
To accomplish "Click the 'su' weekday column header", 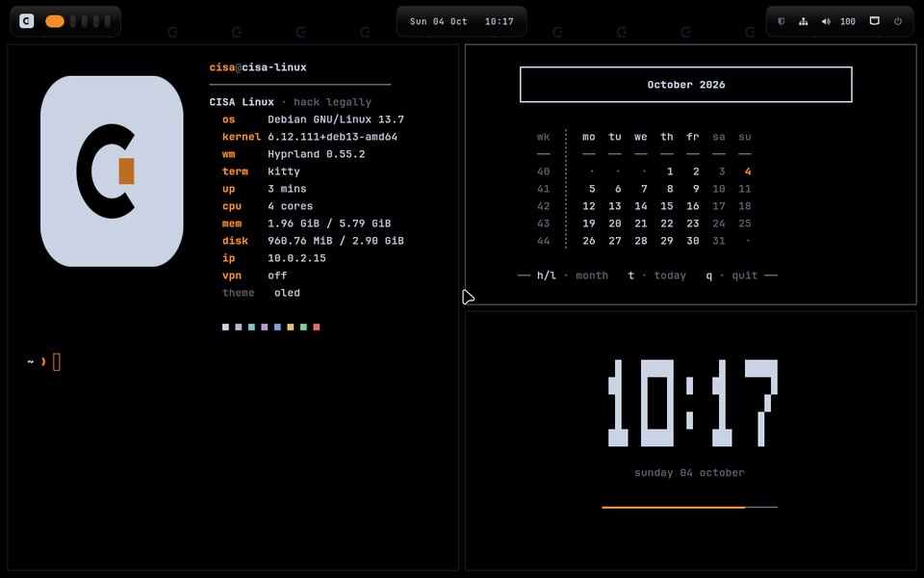I will pos(744,137).
